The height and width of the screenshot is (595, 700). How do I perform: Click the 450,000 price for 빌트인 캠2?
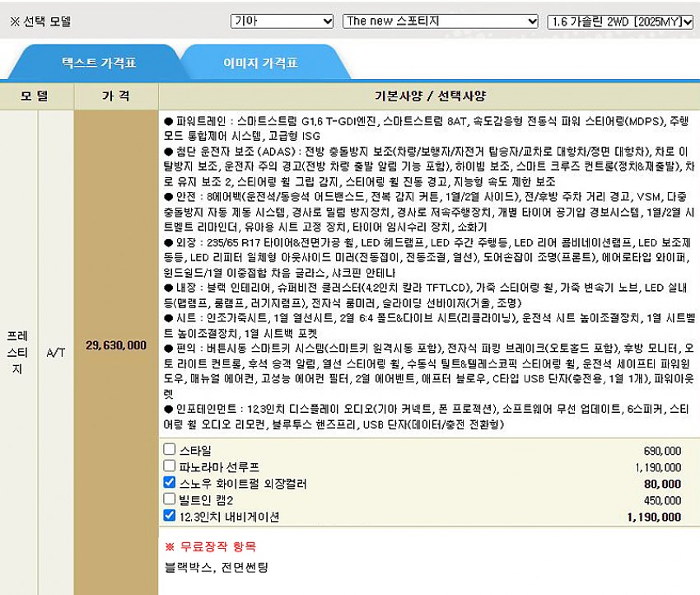[x=661, y=500]
